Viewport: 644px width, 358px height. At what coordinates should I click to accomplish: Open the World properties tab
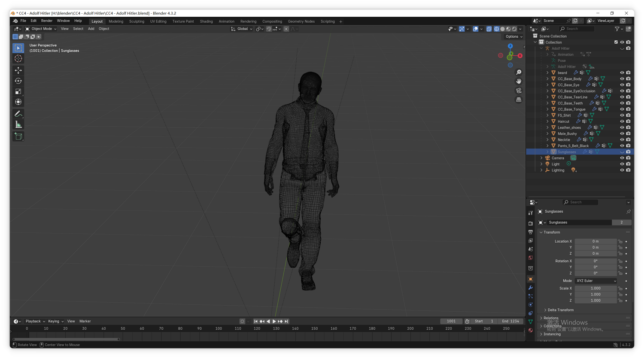(531, 258)
